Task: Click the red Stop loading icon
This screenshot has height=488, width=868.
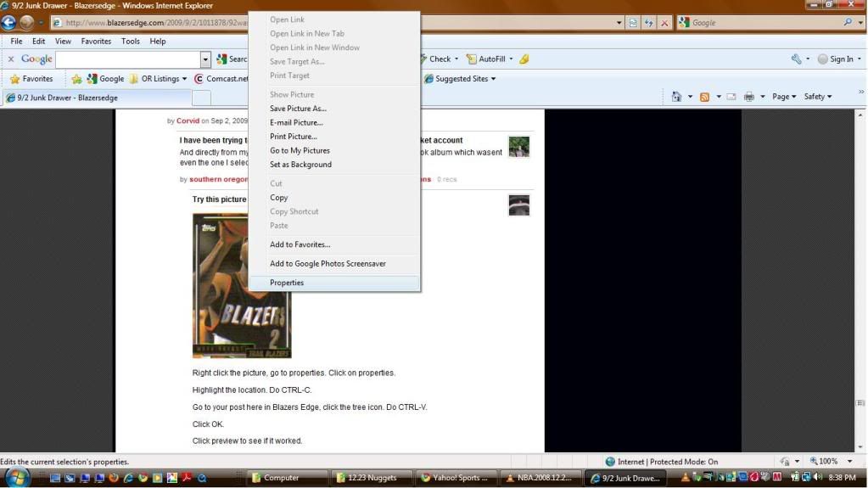Action: [664, 23]
